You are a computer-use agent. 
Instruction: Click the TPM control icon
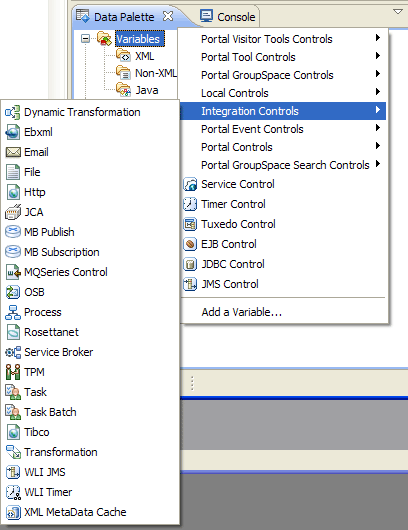tap(13, 372)
